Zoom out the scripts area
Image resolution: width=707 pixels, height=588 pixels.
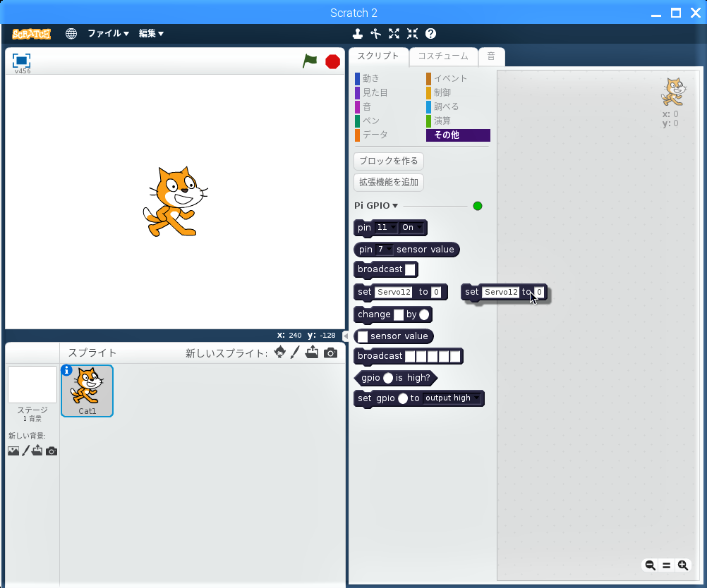point(650,565)
